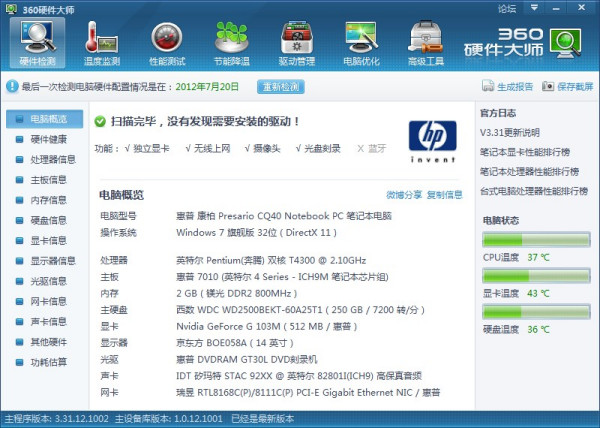
Task: Click the RTL8168C Gigabit Ethernet NIC value
Action: point(308,392)
